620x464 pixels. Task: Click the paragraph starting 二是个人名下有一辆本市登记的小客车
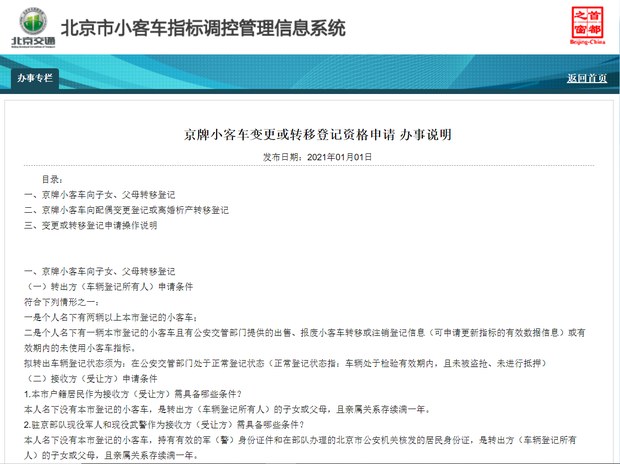click(x=304, y=340)
